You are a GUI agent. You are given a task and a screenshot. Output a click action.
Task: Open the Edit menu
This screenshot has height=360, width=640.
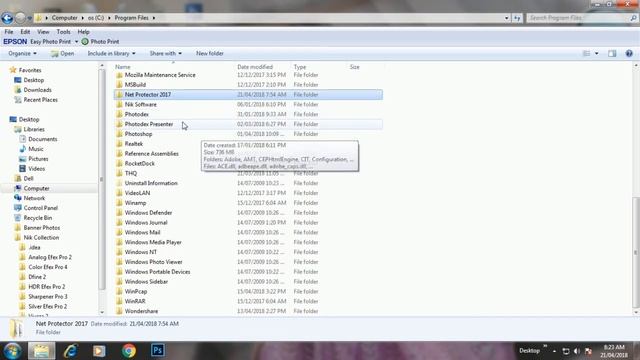pyautogui.click(x=25, y=32)
